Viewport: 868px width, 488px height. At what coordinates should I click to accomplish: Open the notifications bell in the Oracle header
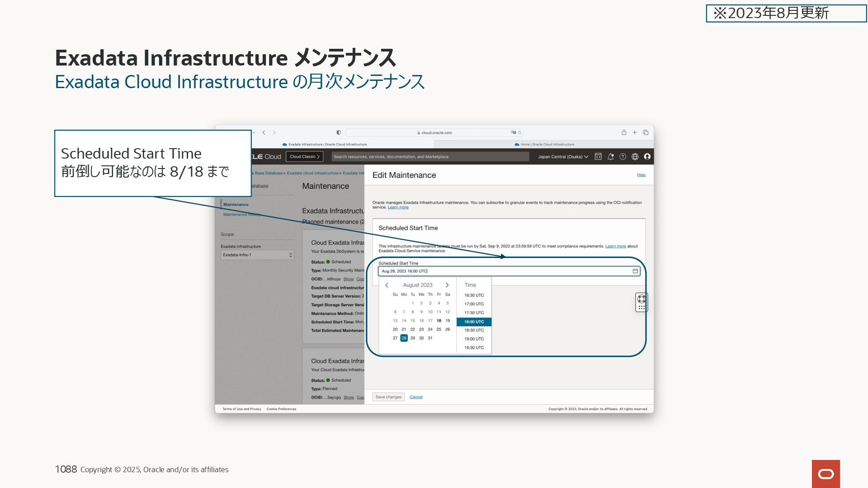pyautogui.click(x=610, y=157)
